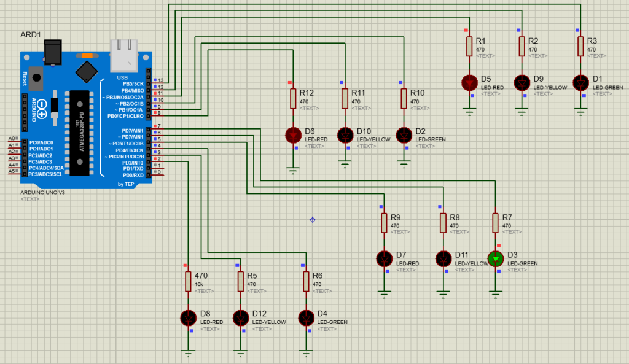Select the yellow LED D10 symbol
This screenshot has height=364, width=629.
pos(345,135)
